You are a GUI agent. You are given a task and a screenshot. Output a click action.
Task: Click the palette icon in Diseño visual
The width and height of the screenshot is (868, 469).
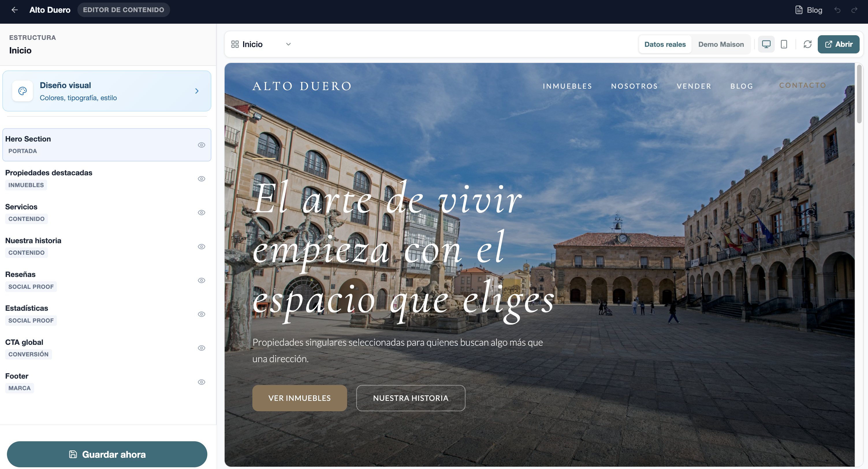click(x=23, y=91)
